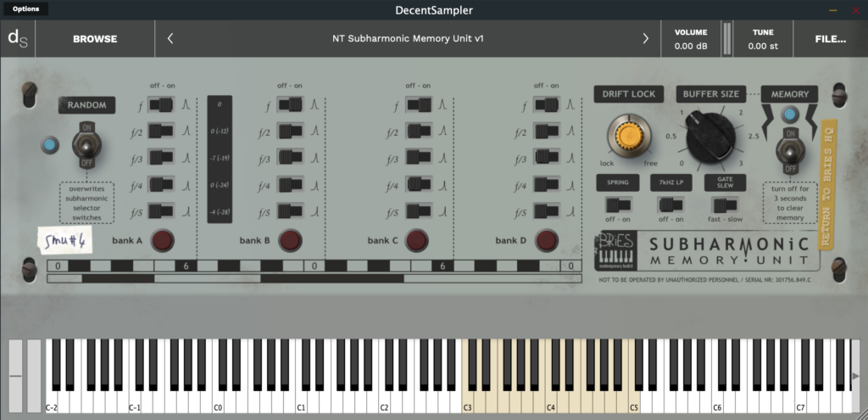868x420 pixels.
Task: Click the RETURN TO BRIES HQ link
Action: (x=829, y=183)
